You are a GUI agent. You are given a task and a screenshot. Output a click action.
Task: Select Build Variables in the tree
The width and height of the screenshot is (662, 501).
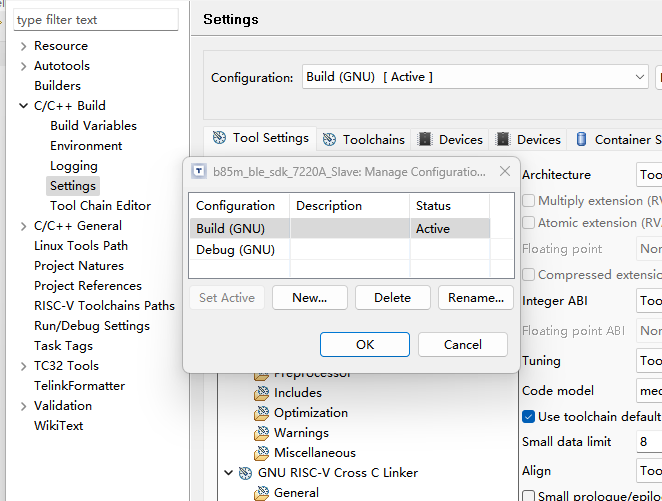point(93,126)
